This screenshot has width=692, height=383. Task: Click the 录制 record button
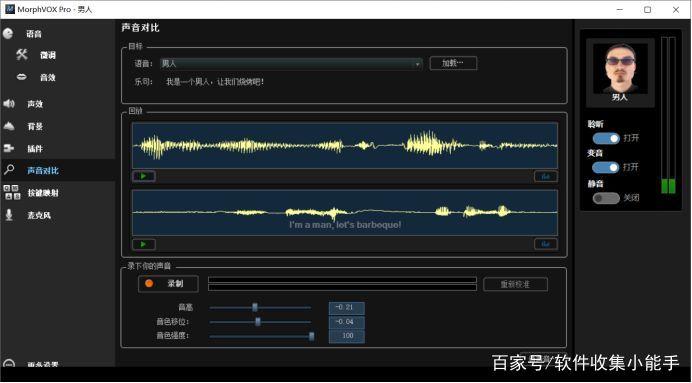[168, 284]
